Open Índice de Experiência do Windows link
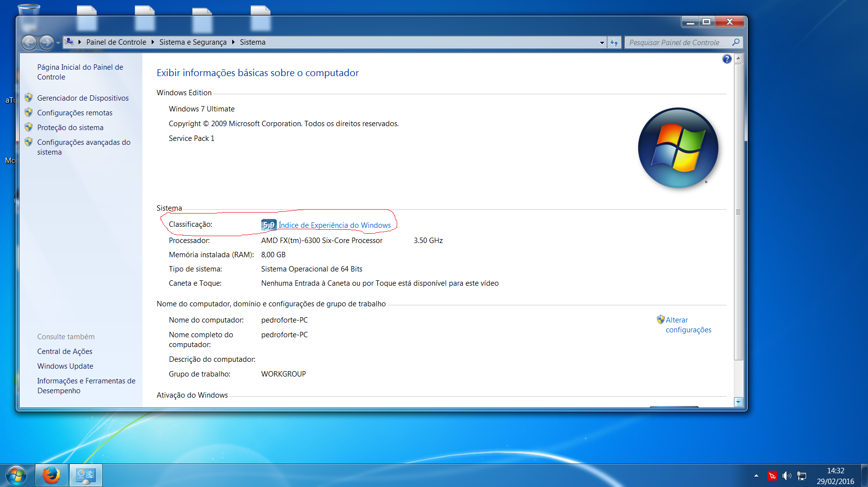Image resolution: width=868 pixels, height=487 pixels. pyautogui.click(x=335, y=225)
